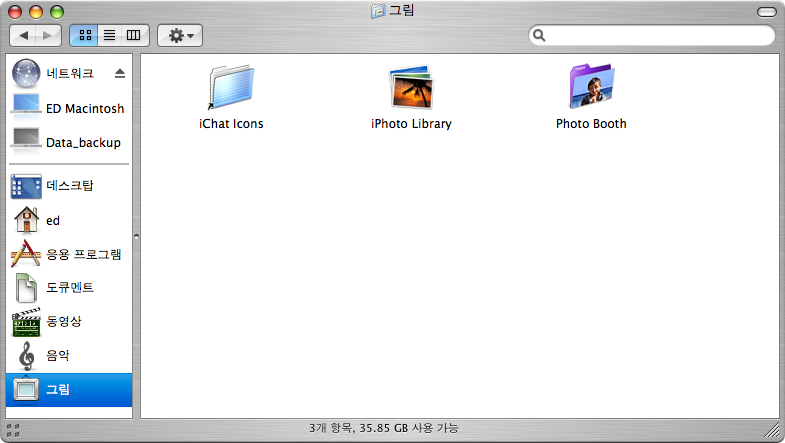Image resolution: width=785 pixels, height=443 pixels.
Task: Switch to list view
Action: [x=109, y=35]
